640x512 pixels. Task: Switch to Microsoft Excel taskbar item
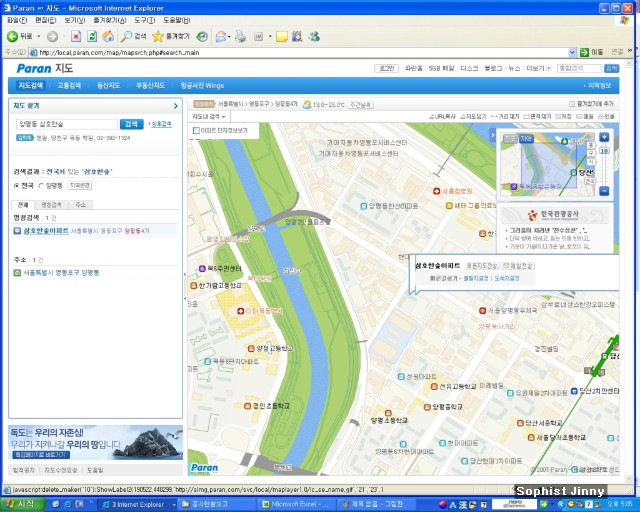point(296,505)
